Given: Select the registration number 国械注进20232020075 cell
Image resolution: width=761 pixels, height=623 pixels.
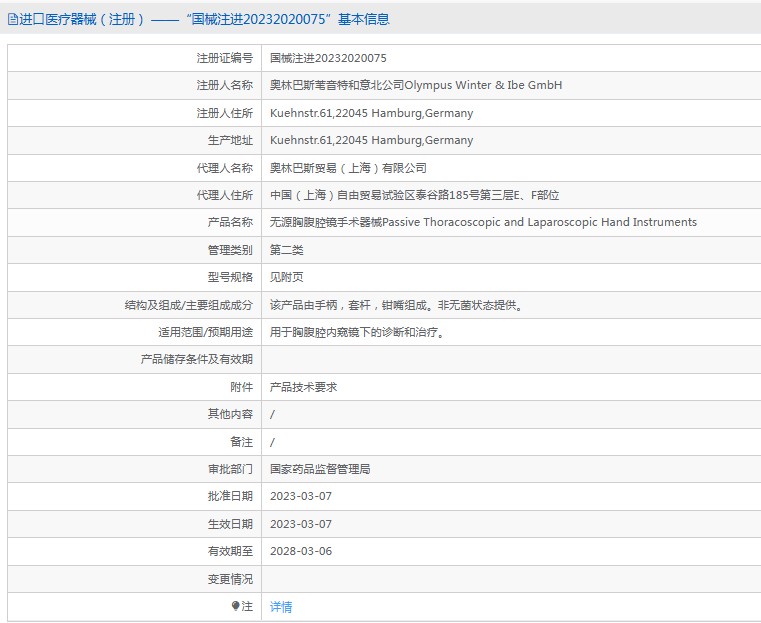Looking at the screenshot, I should click(x=328, y=58).
